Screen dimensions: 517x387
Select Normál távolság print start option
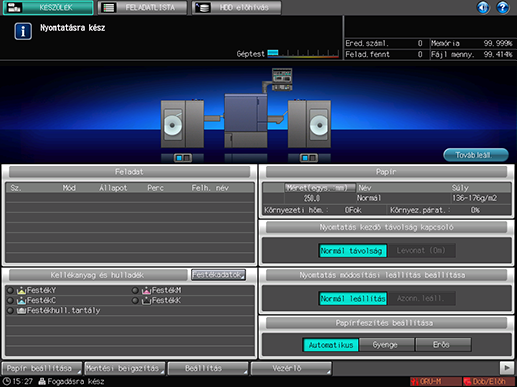[x=353, y=251]
